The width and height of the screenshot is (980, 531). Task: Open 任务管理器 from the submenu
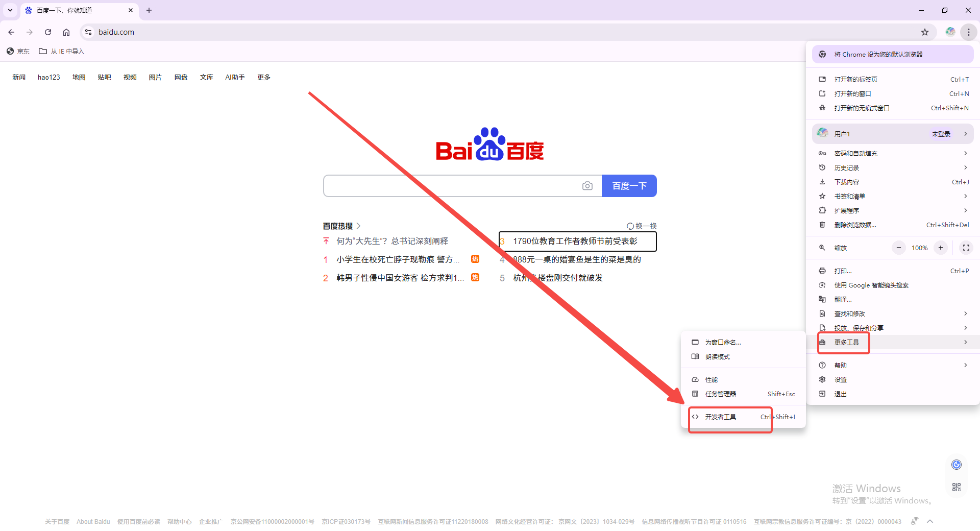[743, 394]
